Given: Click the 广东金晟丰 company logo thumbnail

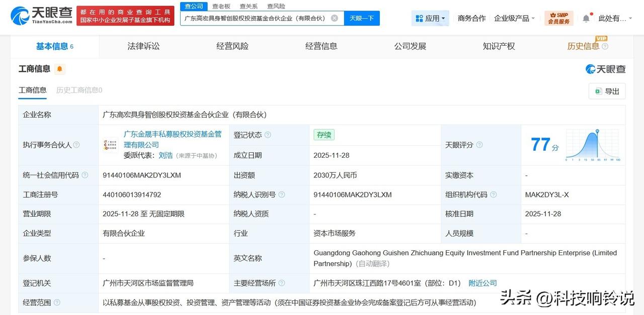Looking at the screenshot, I should coord(110,145).
